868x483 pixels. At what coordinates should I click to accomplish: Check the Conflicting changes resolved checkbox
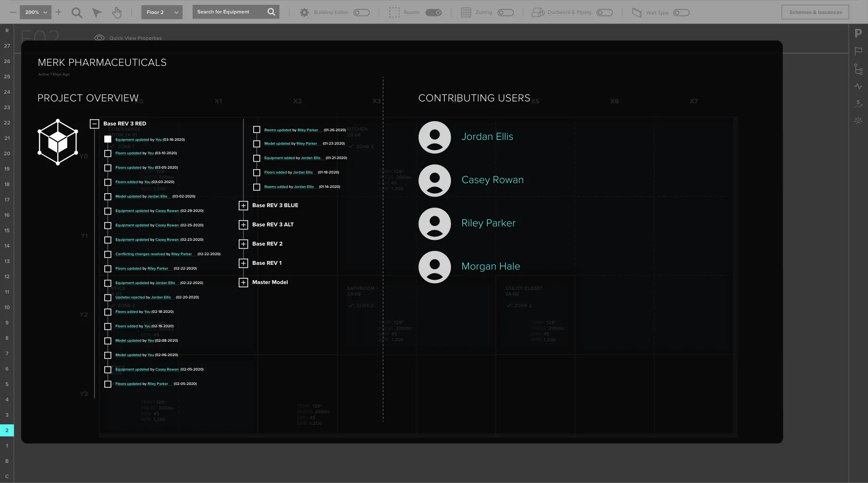click(x=108, y=254)
